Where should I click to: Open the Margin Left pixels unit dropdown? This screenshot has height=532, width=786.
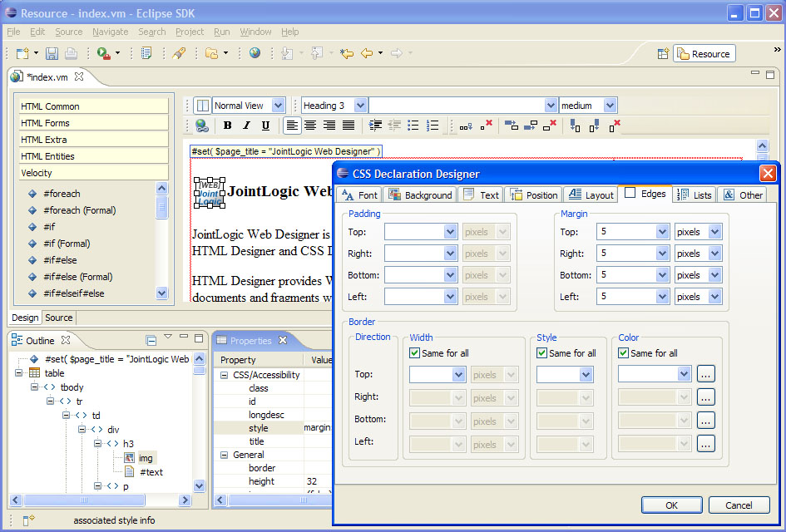click(x=714, y=297)
